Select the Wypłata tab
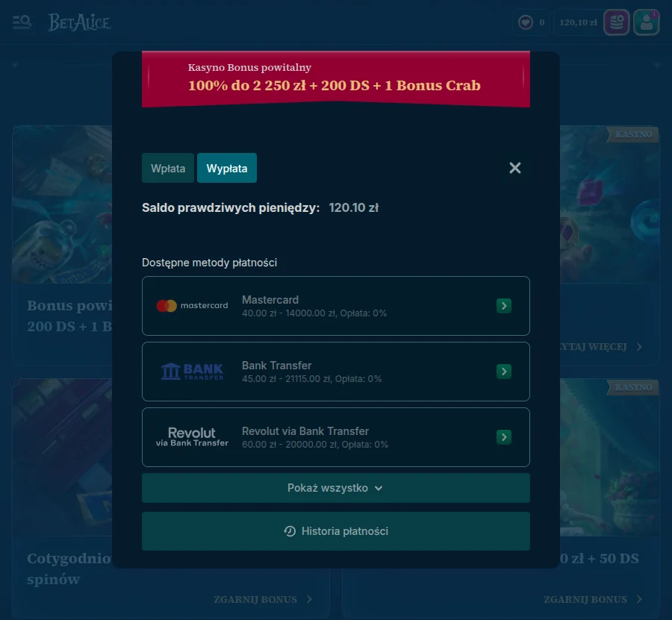672x620 pixels. [226, 168]
